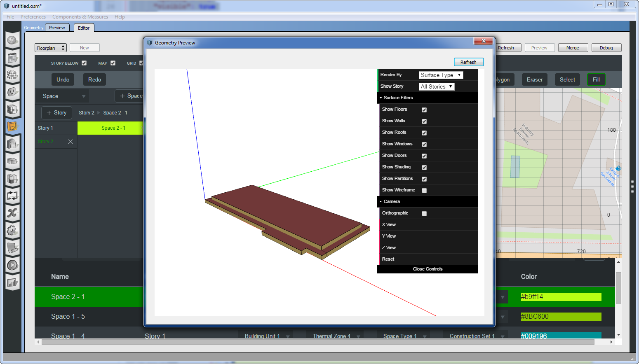Open the Results Summary chart icon
639x364 pixels.
(12, 282)
